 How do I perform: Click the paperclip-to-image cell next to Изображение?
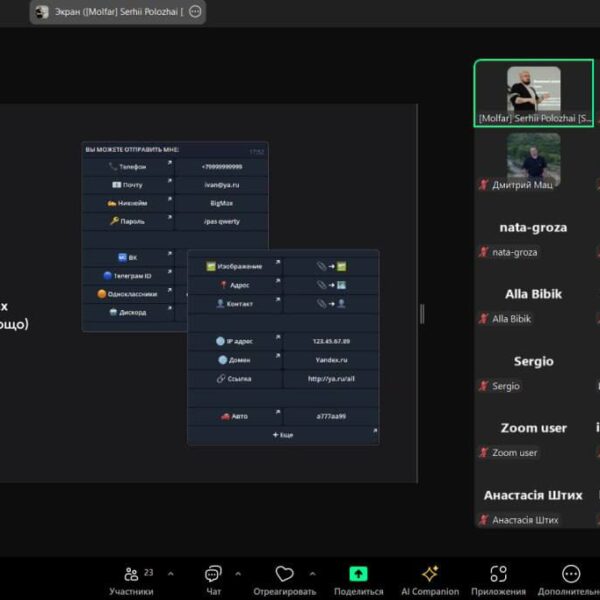(331, 266)
